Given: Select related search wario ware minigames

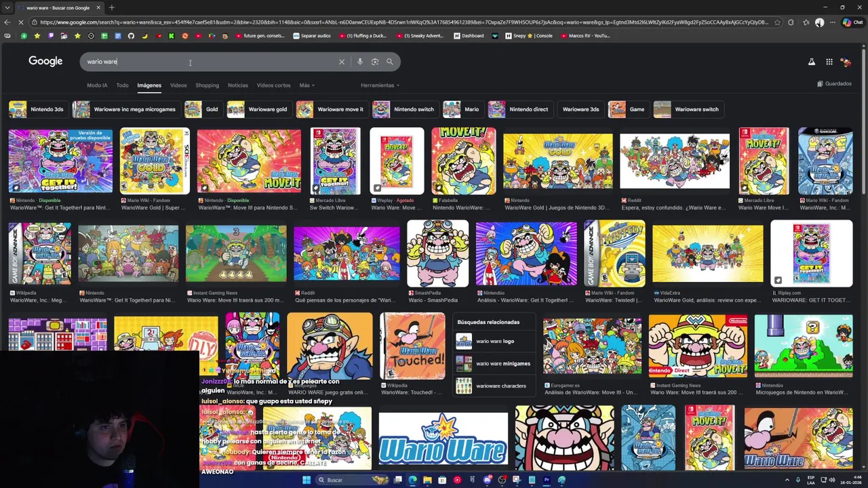Looking at the screenshot, I should tap(495, 364).
